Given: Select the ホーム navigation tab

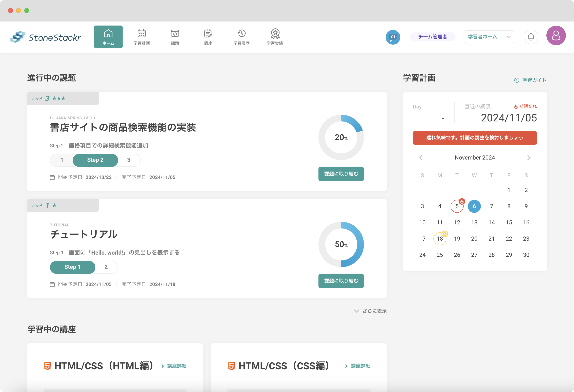Looking at the screenshot, I should (x=108, y=37).
